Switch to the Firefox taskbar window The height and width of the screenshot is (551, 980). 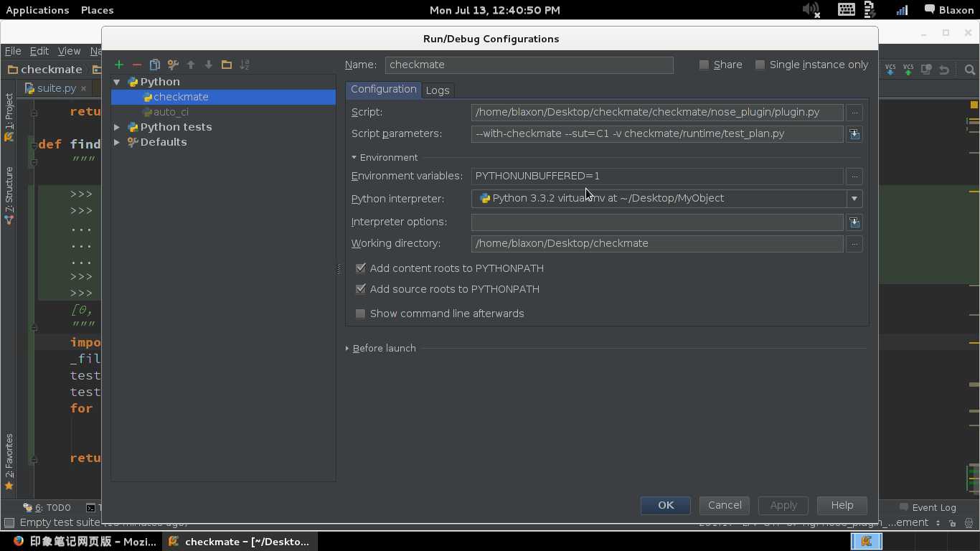point(84,542)
